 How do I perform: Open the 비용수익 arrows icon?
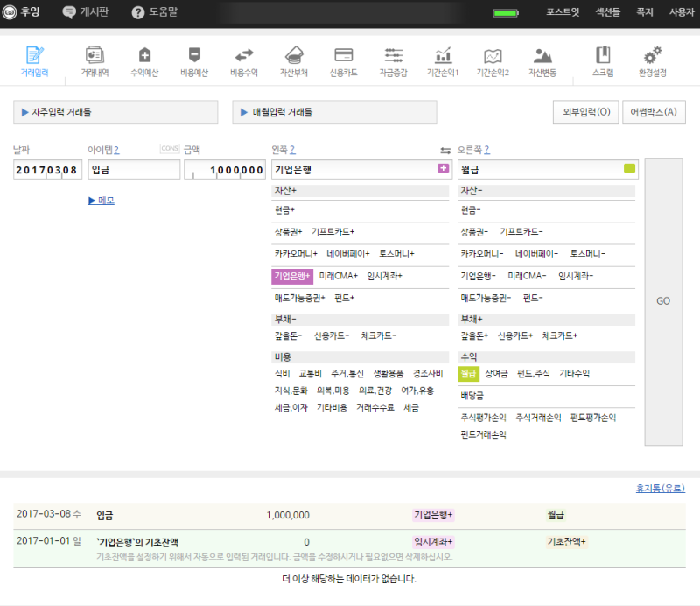point(244,60)
